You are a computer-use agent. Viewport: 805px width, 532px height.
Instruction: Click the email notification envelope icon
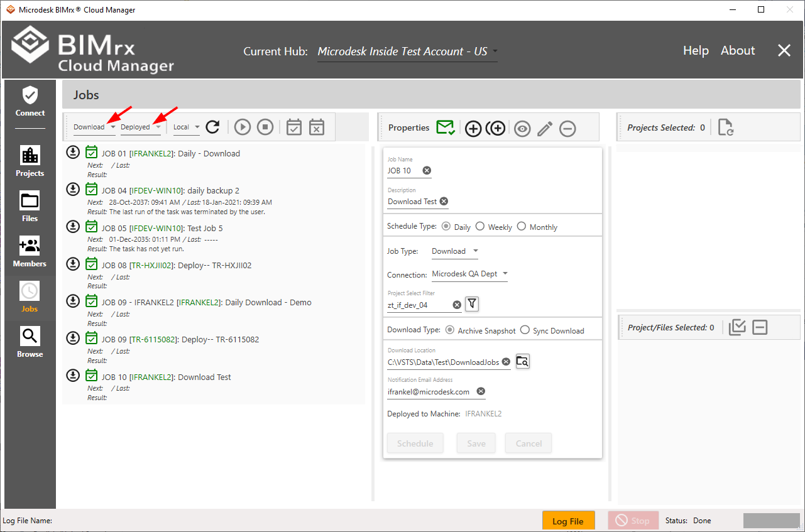click(x=445, y=128)
